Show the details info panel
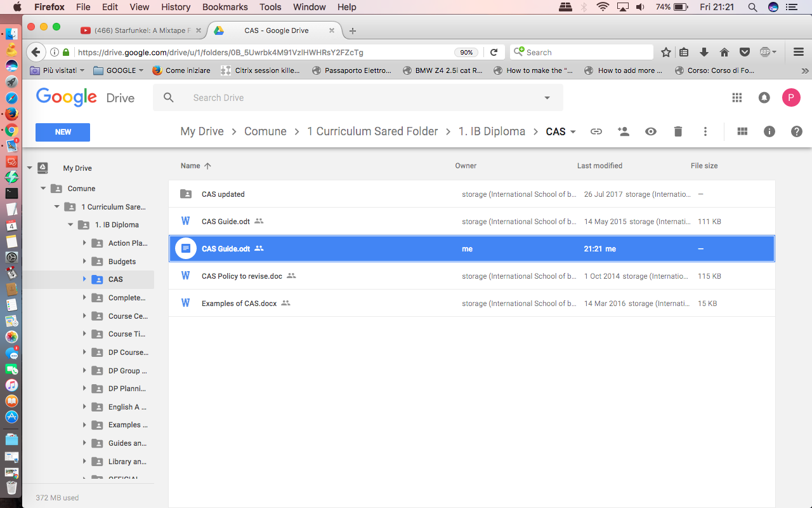Image resolution: width=812 pixels, height=508 pixels. 769,131
